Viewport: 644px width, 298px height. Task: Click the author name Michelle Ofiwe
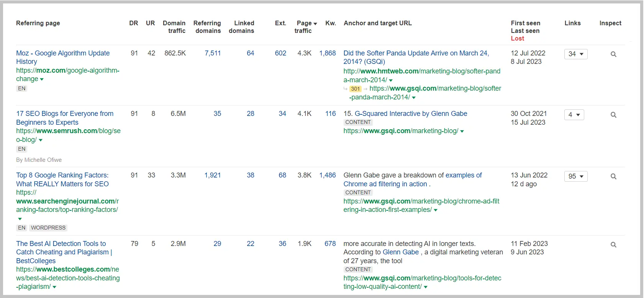(x=43, y=160)
